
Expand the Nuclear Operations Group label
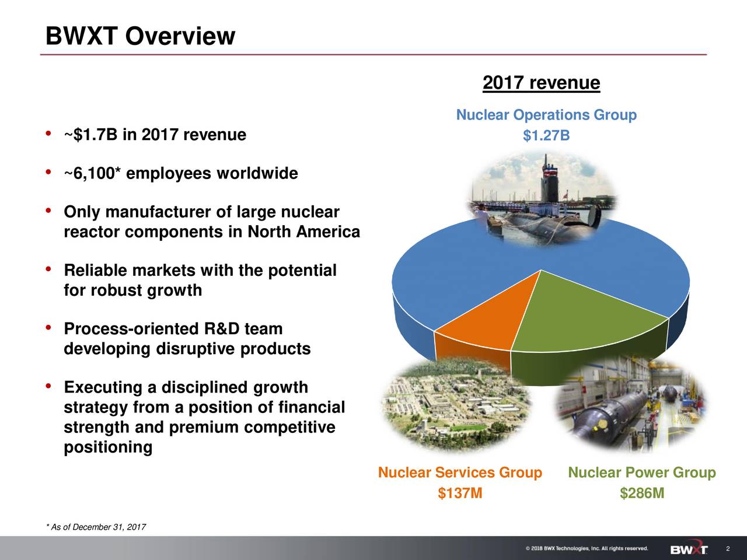(545, 114)
